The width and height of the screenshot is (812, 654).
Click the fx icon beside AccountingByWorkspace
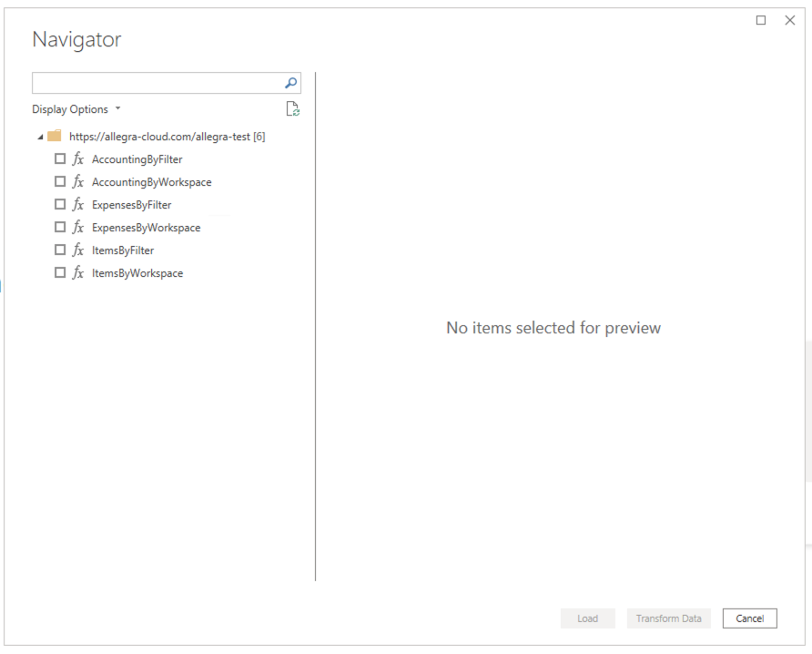(x=76, y=181)
